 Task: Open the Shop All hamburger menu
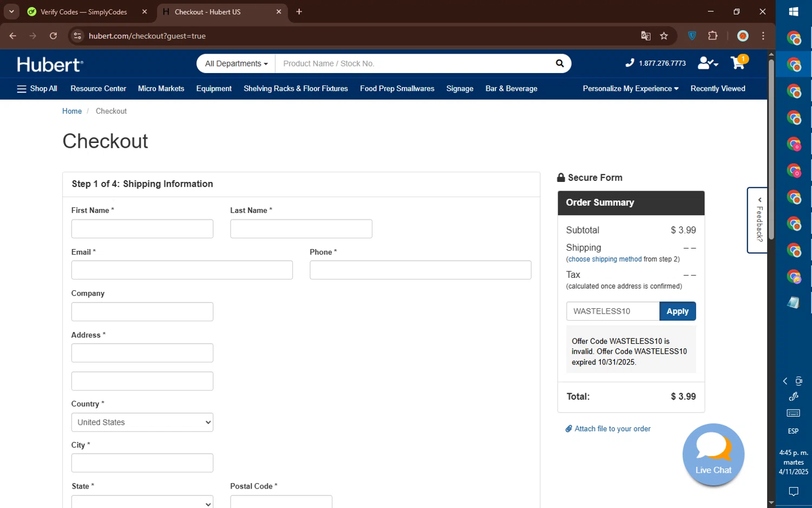(x=37, y=89)
